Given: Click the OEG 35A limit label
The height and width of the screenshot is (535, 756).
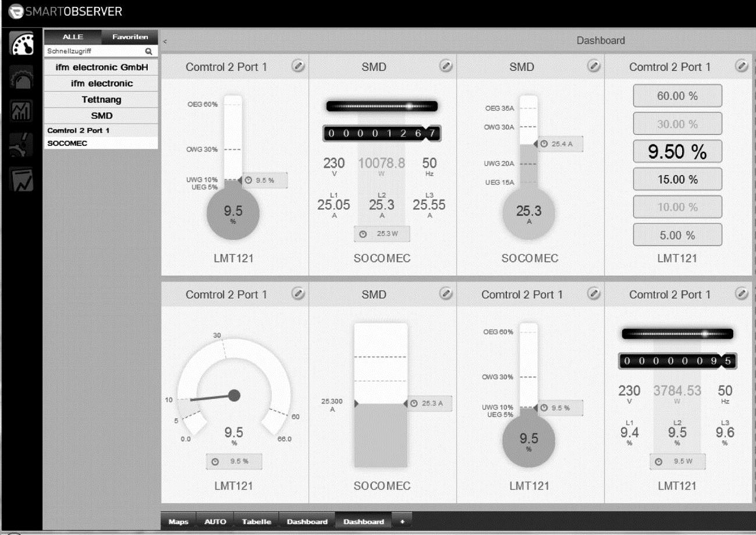Looking at the screenshot, I should (499, 109).
